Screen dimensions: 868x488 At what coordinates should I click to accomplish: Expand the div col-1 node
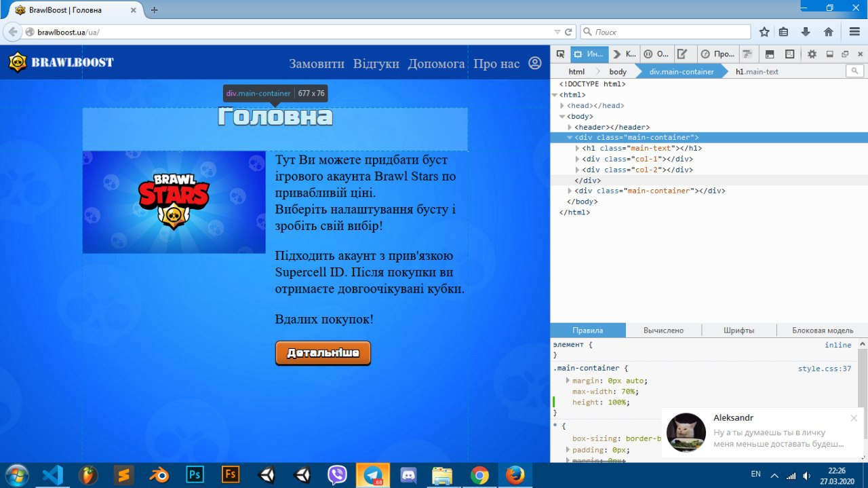[x=577, y=159]
